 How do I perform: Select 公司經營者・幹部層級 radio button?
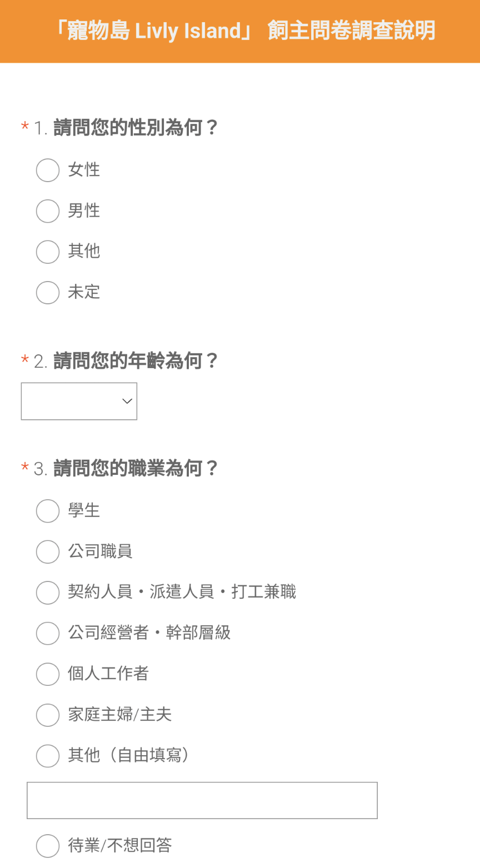48,633
